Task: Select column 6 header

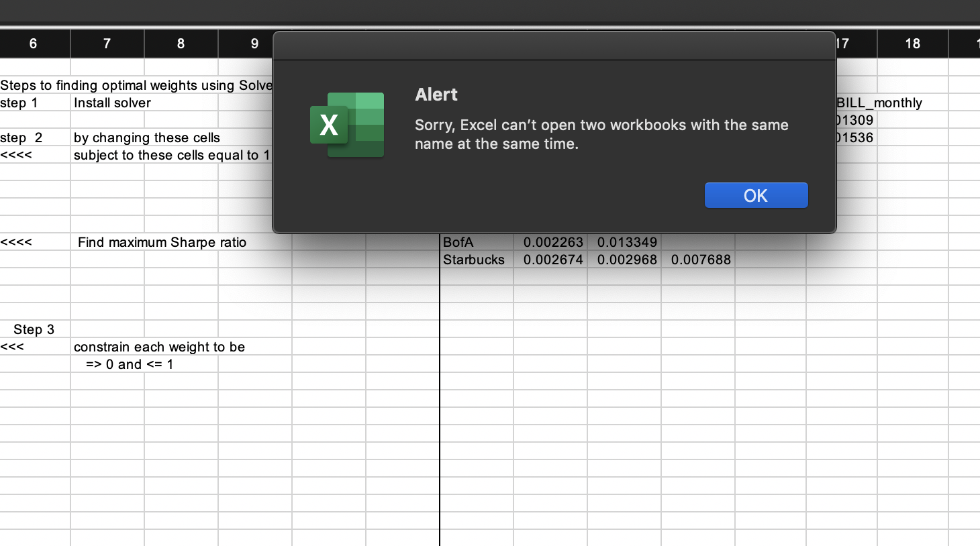Action: (34, 44)
